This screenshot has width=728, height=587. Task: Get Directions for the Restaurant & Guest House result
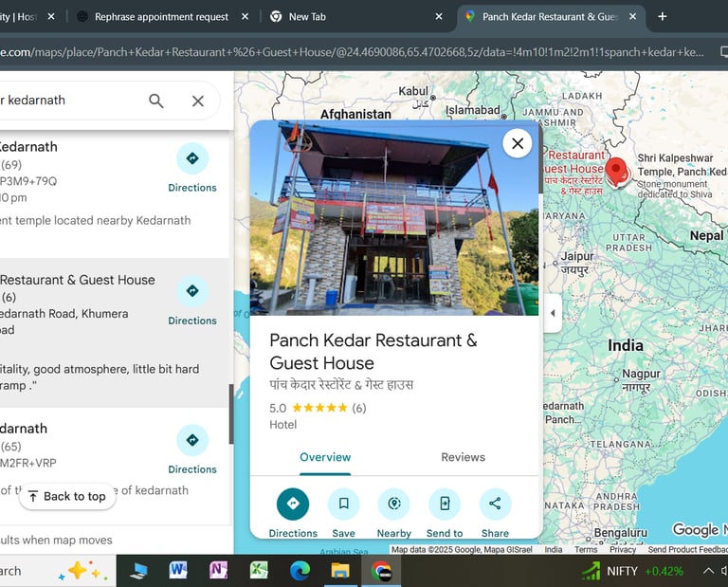pyautogui.click(x=192, y=301)
